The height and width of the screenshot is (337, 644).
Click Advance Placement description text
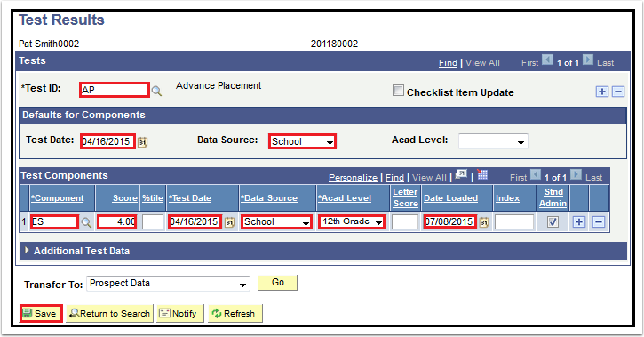pos(219,85)
